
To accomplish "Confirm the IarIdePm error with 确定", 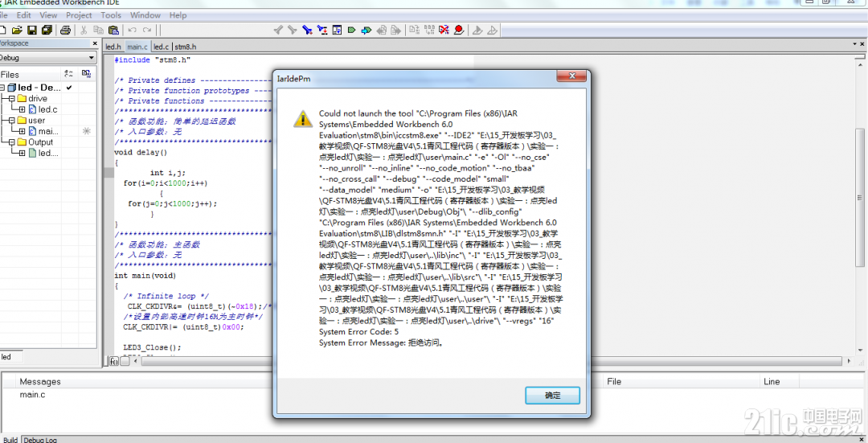I will [x=552, y=396].
